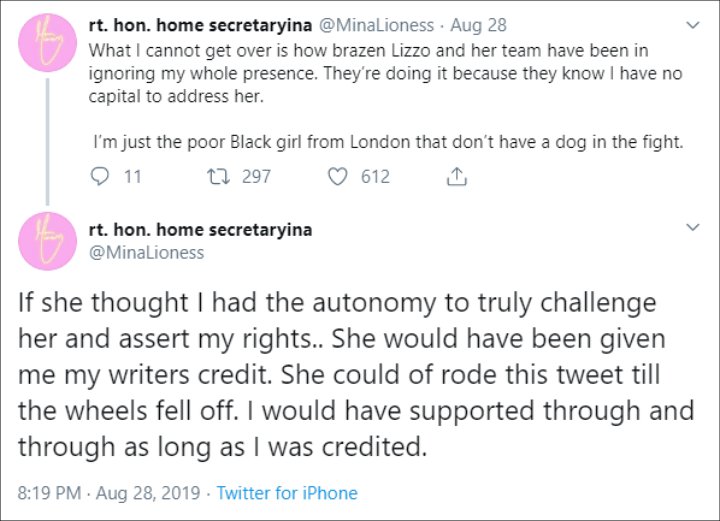720x521 pixels.
Task: Click the first tweet's body text
Action: click(x=386, y=96)
